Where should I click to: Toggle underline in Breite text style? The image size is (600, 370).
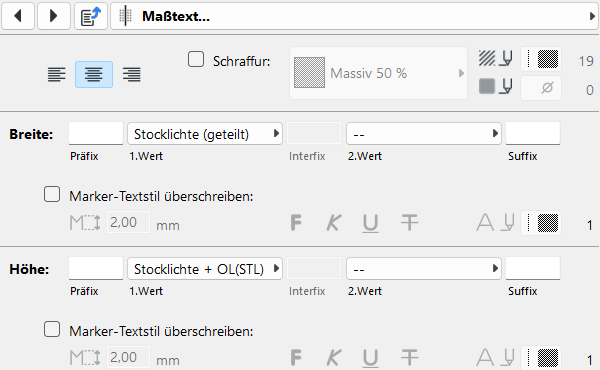[370, 223]
